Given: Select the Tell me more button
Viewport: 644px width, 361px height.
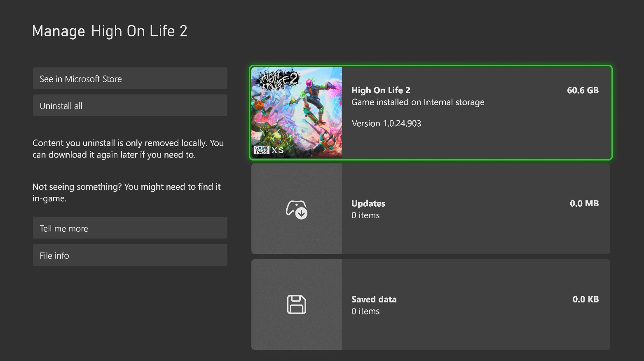Looking at the screenshot, I should (130, 228).
